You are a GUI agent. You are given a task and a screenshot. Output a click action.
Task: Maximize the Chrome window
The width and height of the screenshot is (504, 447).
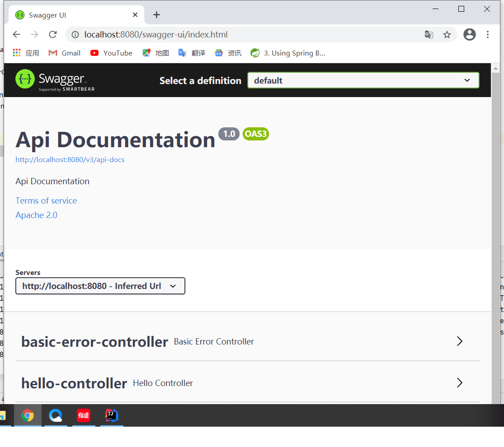pyautogui.click(x=461, y=9)
